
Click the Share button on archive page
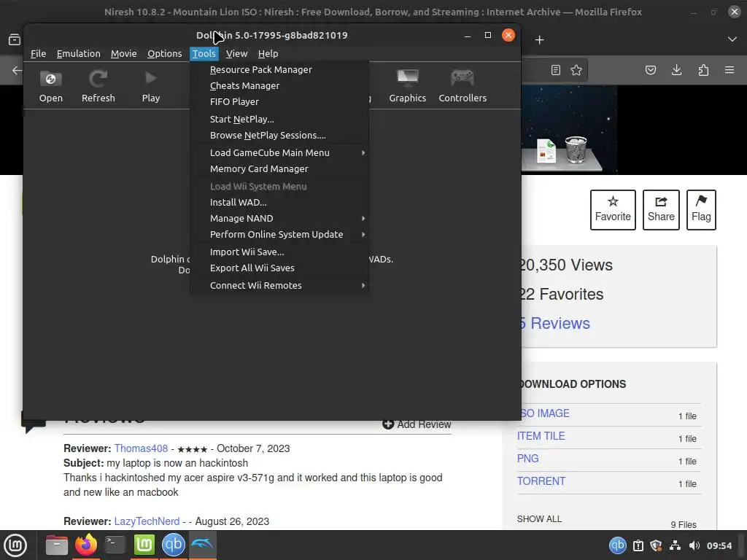661,209
